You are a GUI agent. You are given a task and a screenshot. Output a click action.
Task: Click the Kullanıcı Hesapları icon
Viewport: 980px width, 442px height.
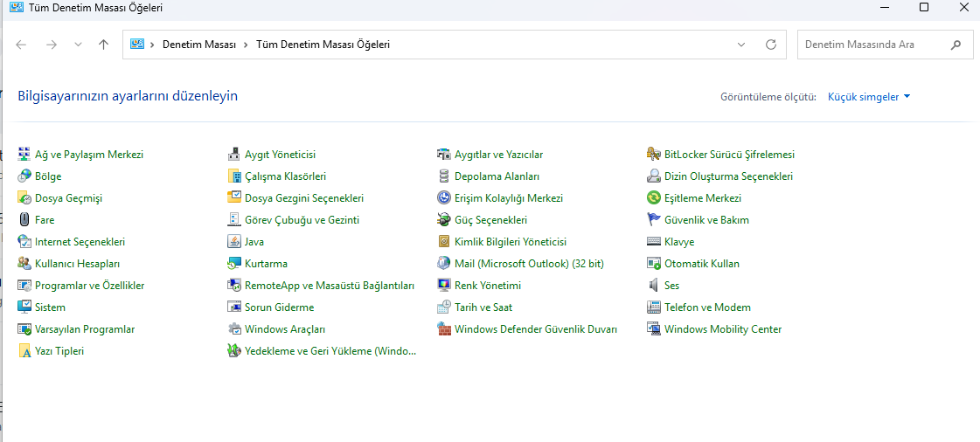point(24,264)
